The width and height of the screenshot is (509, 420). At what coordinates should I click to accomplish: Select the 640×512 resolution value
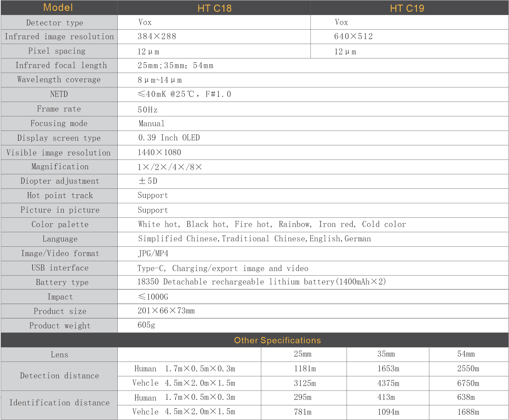click(353, 36)
